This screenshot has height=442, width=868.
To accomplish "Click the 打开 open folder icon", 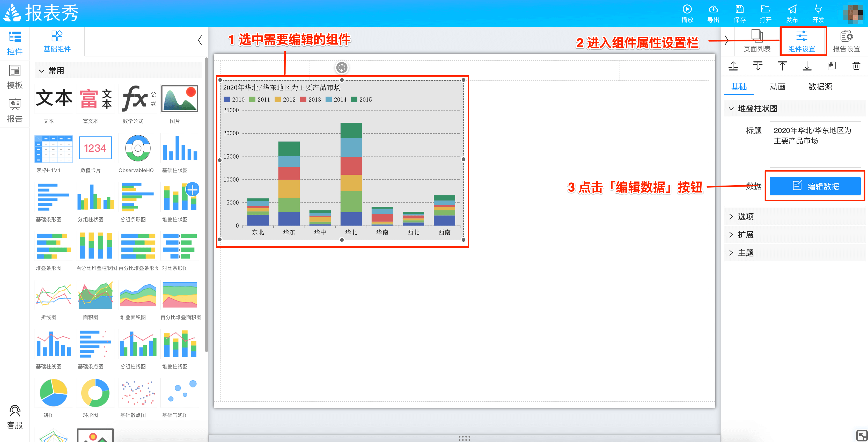I will 766,9.
